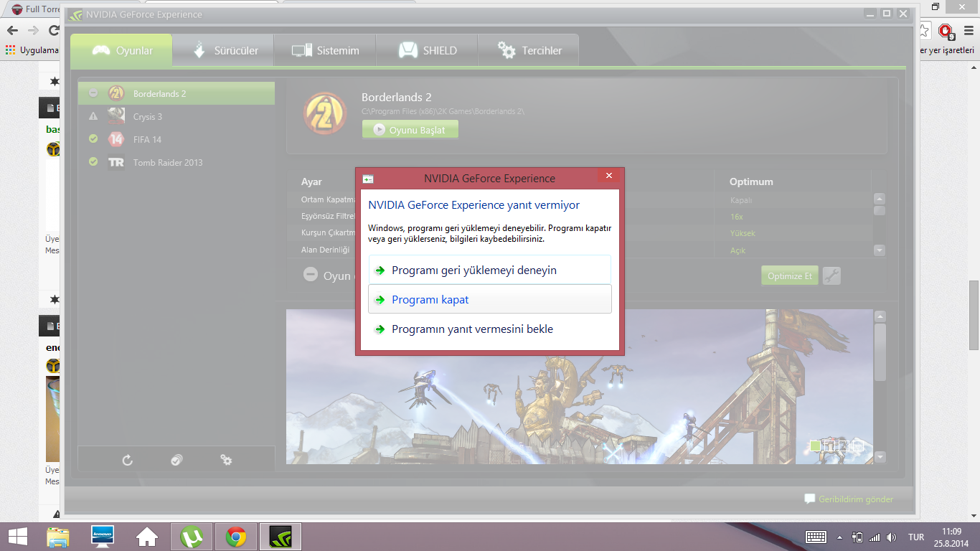Click the settings table scroll-down arrow
Image resolution: width=980 pixels, height=551 pixels.
880,250
